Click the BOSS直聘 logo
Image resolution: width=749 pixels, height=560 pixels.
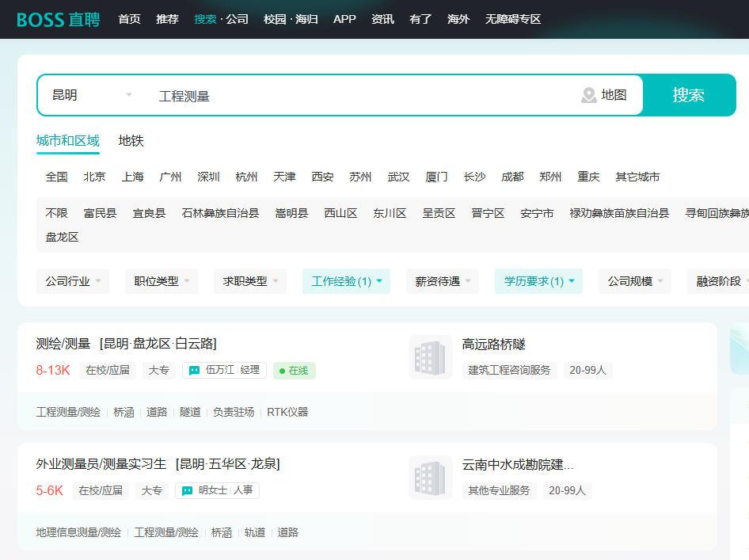click(58, 19)
